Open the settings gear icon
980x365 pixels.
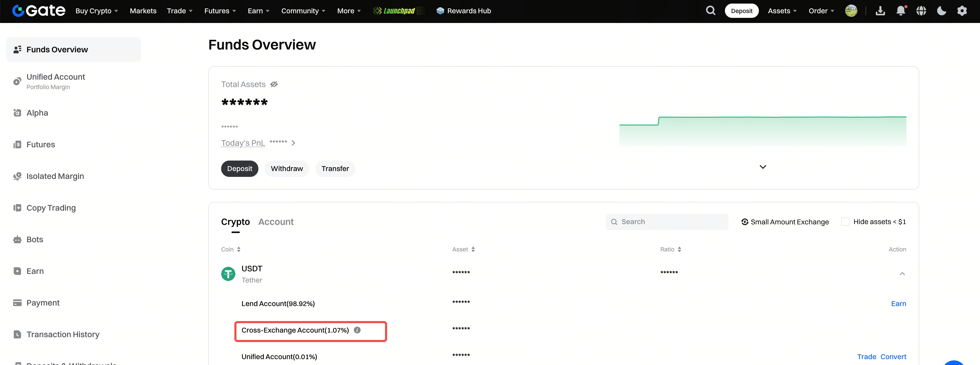[x=962, y=11]
